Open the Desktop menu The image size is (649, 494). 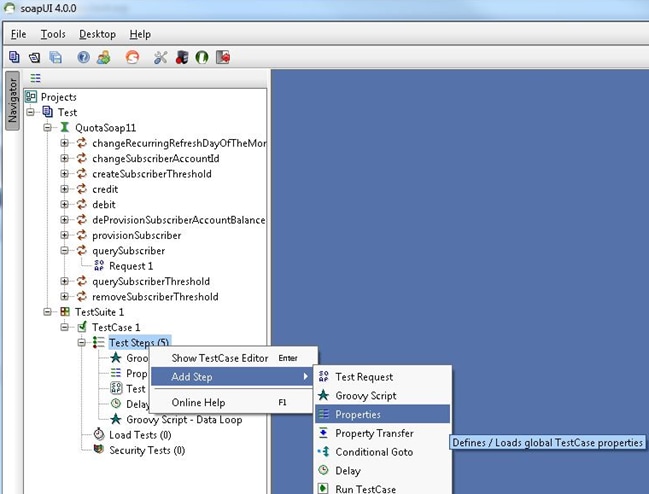(x=97, y=34)
